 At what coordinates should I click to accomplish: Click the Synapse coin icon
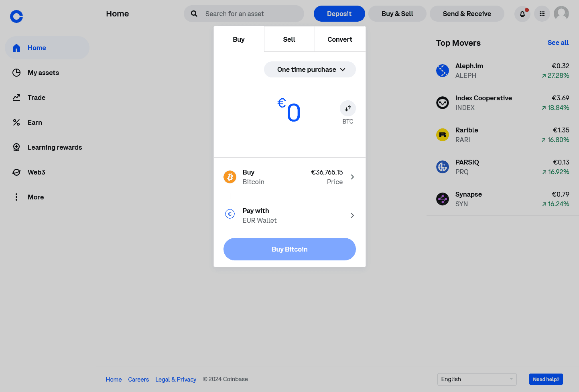443,199
